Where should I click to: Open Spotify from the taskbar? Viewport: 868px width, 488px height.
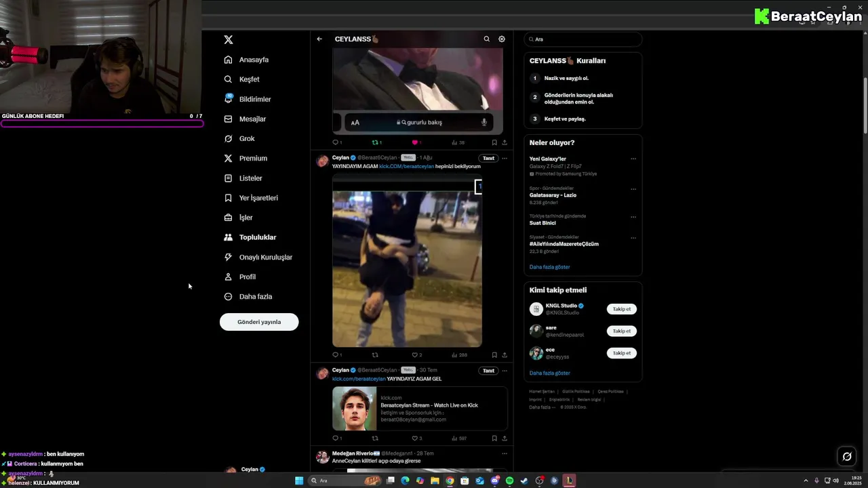pos(509,481)
